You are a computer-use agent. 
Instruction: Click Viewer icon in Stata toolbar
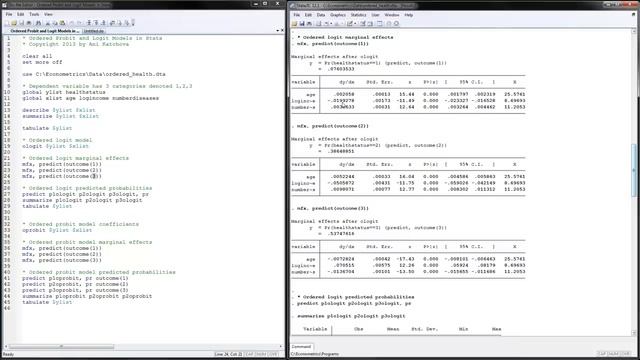point(326,24)
